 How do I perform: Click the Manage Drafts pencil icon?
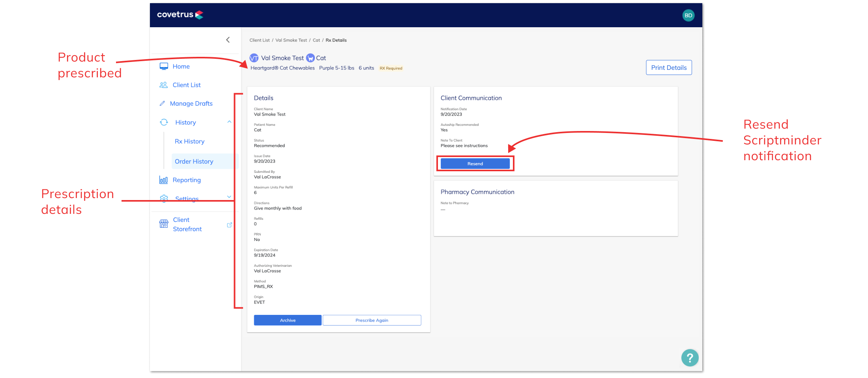pos(162,103)
